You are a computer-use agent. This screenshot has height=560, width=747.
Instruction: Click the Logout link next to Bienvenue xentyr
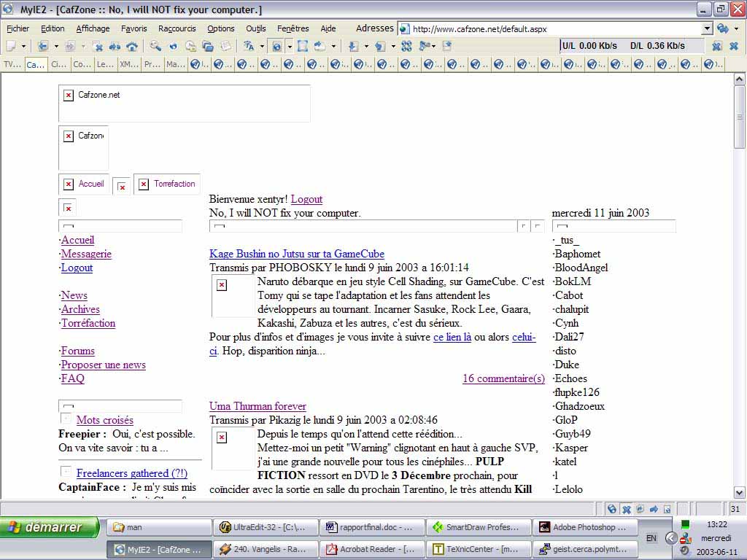[x=307, y=199]
